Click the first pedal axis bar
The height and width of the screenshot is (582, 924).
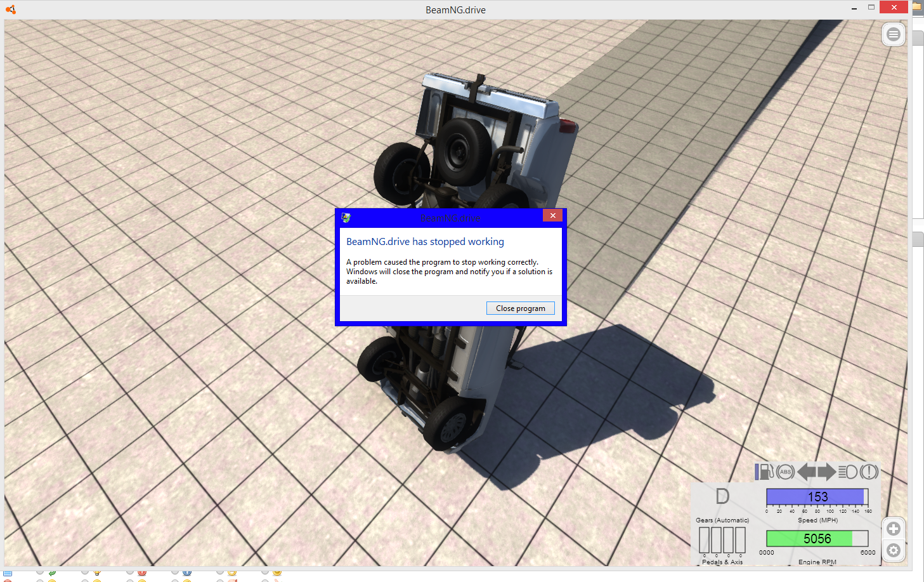click(x=704, y=540)
